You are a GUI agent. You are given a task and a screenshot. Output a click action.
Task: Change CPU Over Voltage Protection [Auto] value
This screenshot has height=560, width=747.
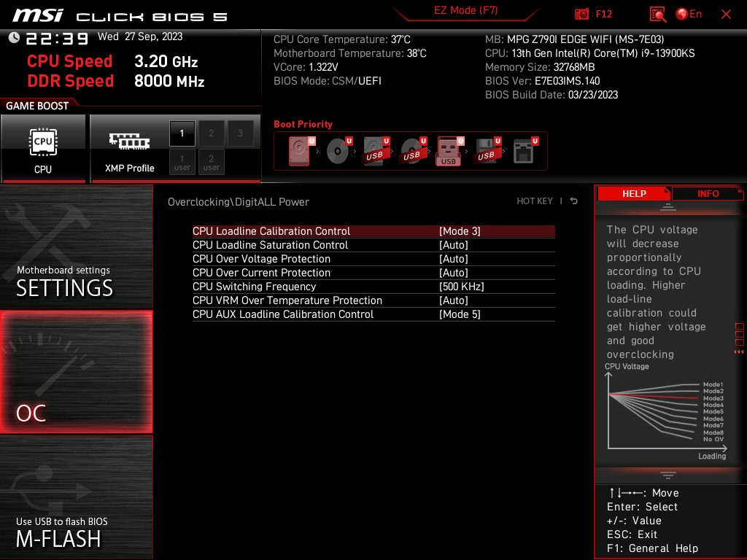tap(454, 259)
